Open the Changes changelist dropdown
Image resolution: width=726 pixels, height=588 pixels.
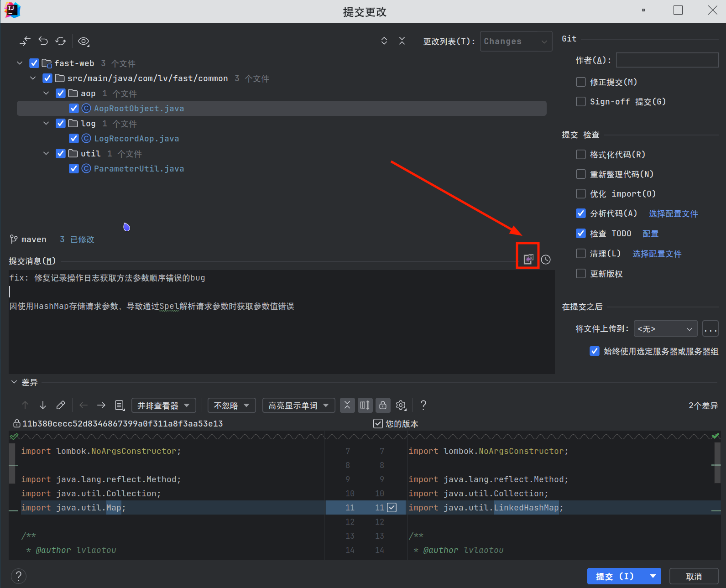(x=516, y=42)
